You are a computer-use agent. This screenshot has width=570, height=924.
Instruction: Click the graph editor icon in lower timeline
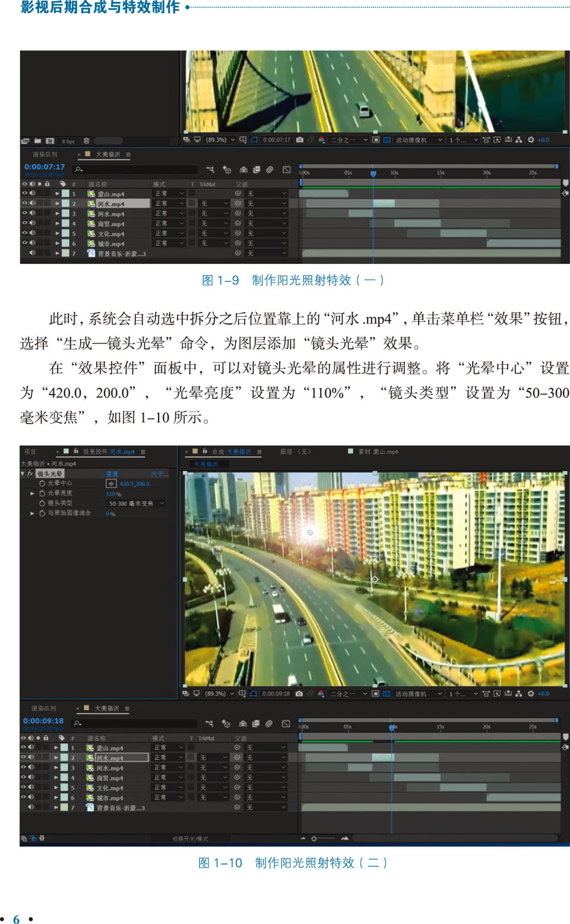[286, 723]
